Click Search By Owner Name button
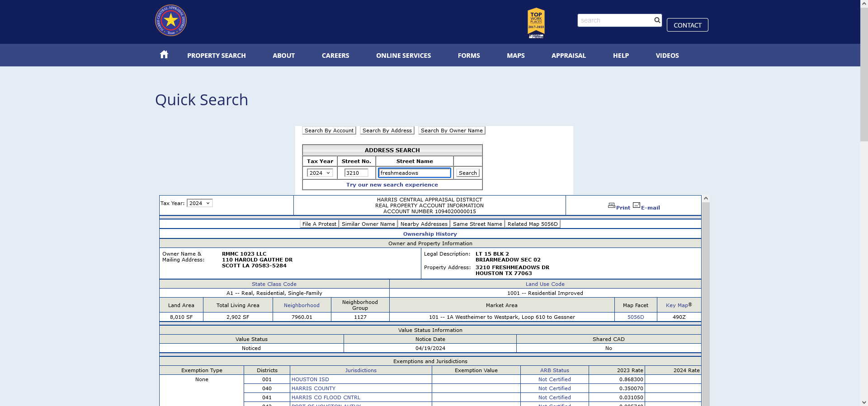The height and width of the screenshot is (406, 868). coord(452,131)
